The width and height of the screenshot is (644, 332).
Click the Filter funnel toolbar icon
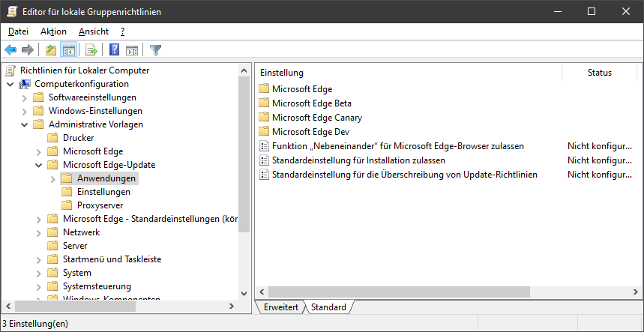[x=155, y=50]
